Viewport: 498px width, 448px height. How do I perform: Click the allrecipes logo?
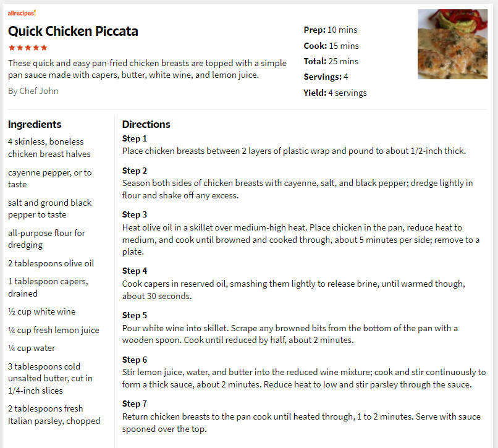click(x=22, y=13)
